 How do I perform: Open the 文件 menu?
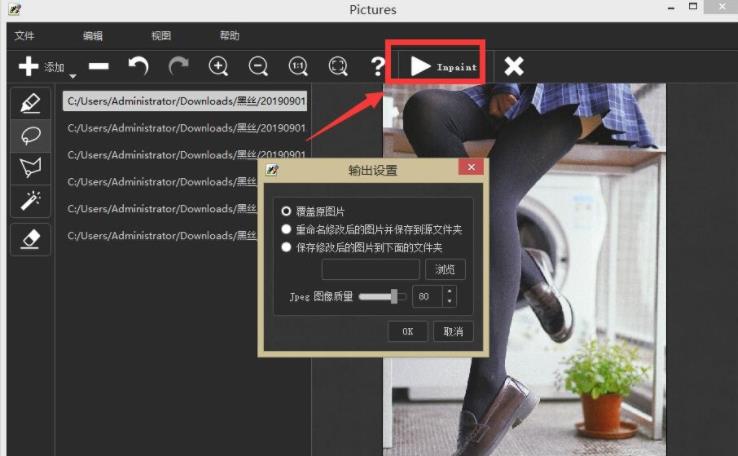pyautogui.click(x=25, y=35)
